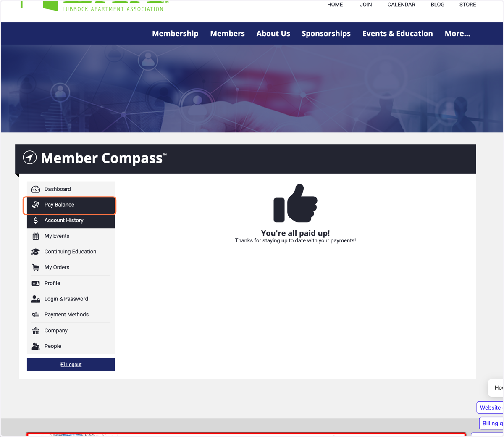Open the Members nav menu
The image size is (504, 437).
[x=227, y=34]
